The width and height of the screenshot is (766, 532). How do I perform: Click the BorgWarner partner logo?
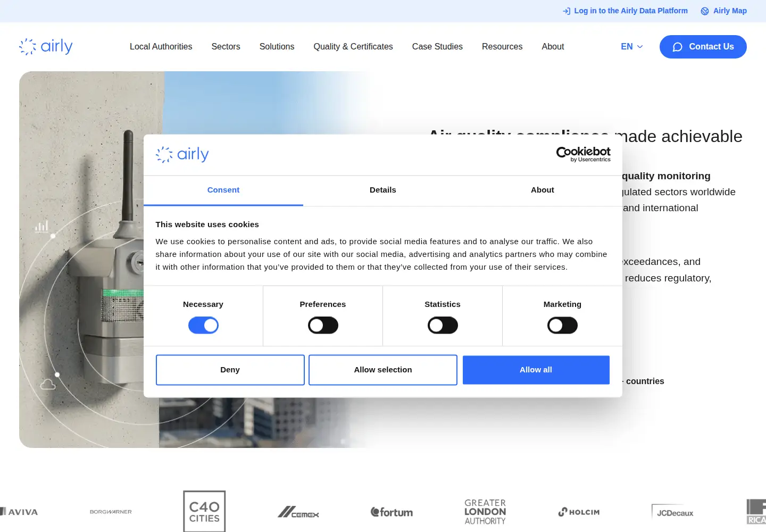[x=111, y=512]
